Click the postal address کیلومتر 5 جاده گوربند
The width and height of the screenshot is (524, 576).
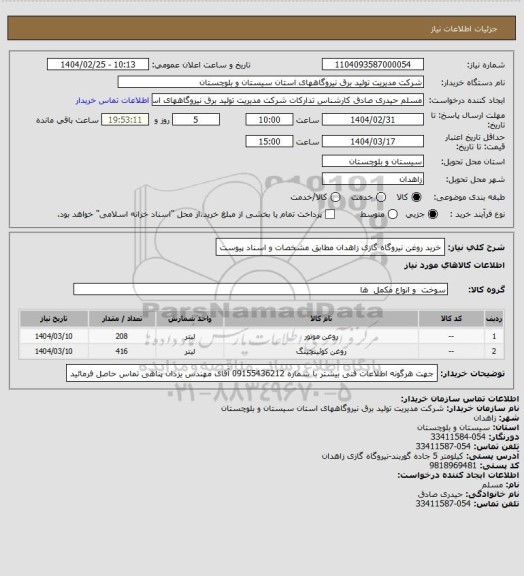click(392, 456)
